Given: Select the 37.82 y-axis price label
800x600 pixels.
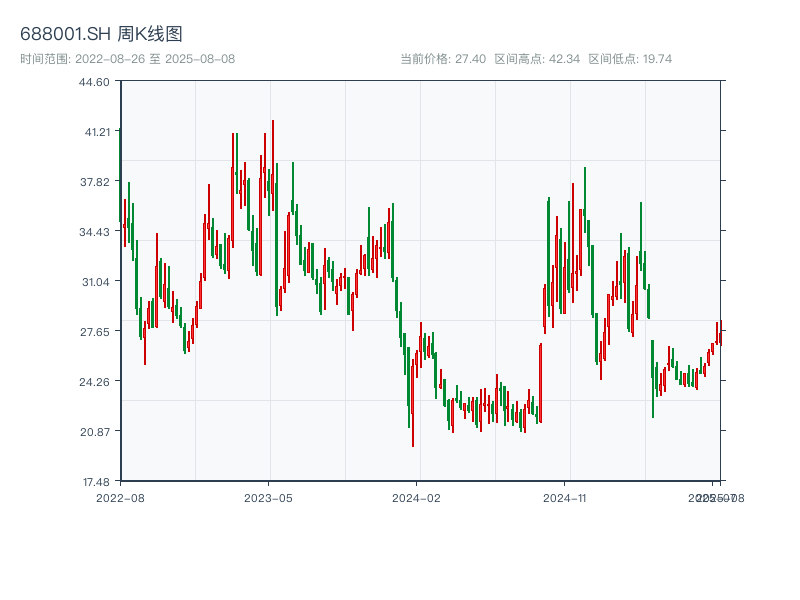Looking at the screenshot, I should [94, 182].
